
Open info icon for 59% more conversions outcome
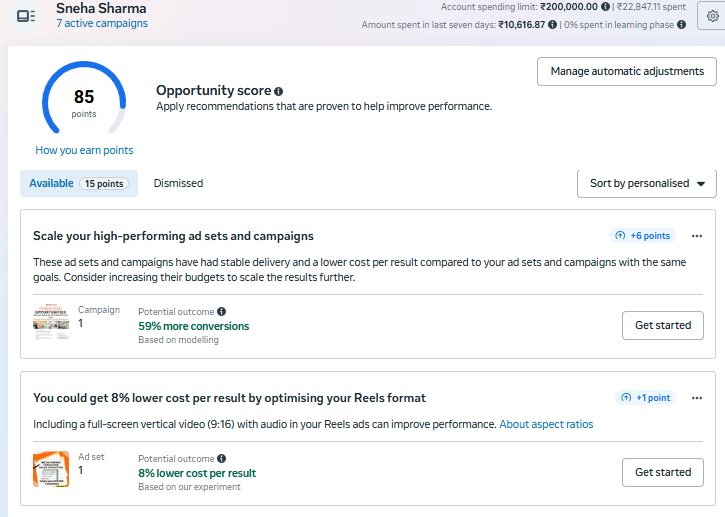coord(221,312)
